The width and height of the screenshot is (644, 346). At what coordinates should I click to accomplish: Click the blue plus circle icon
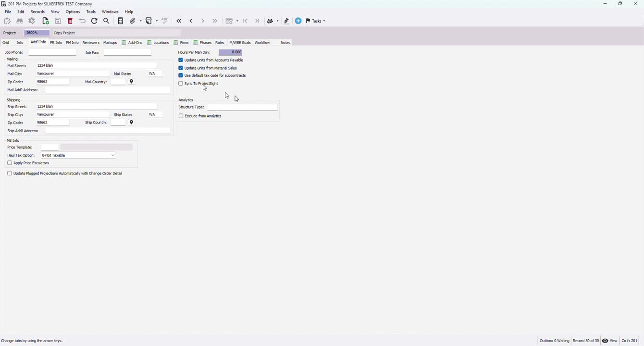point(298,21)
